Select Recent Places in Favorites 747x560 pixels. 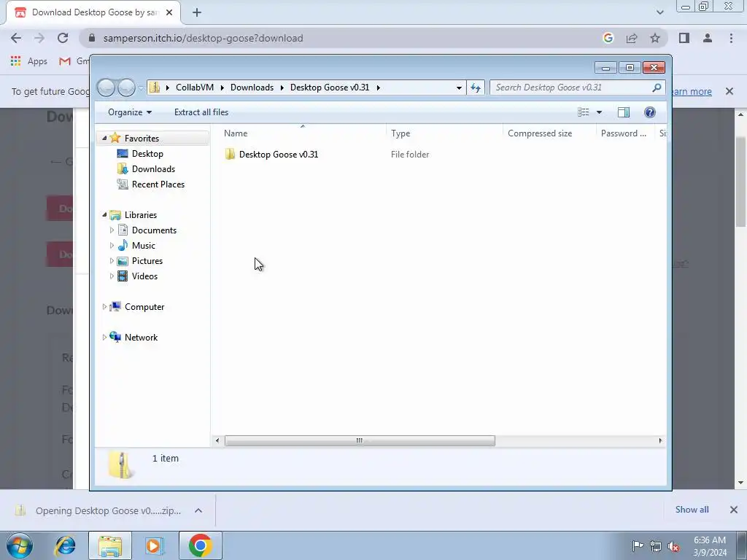pyautogui.click(x=158, y=184)
